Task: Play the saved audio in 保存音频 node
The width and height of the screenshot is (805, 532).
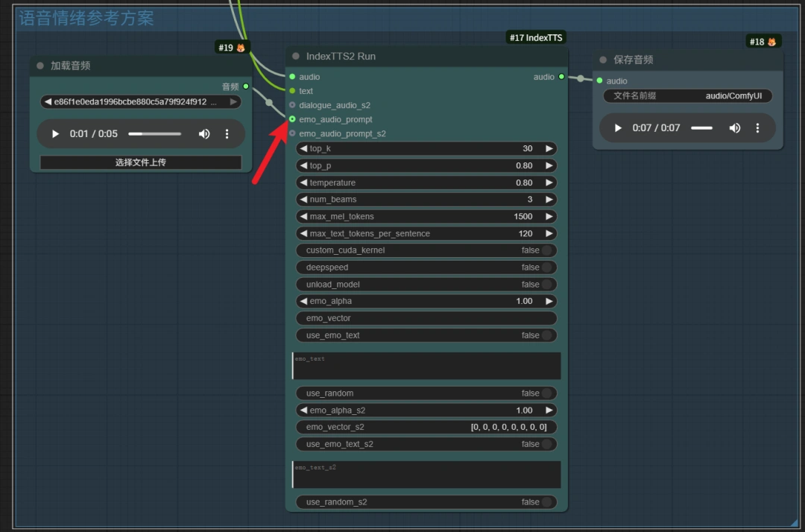Action: click(618, 127)
